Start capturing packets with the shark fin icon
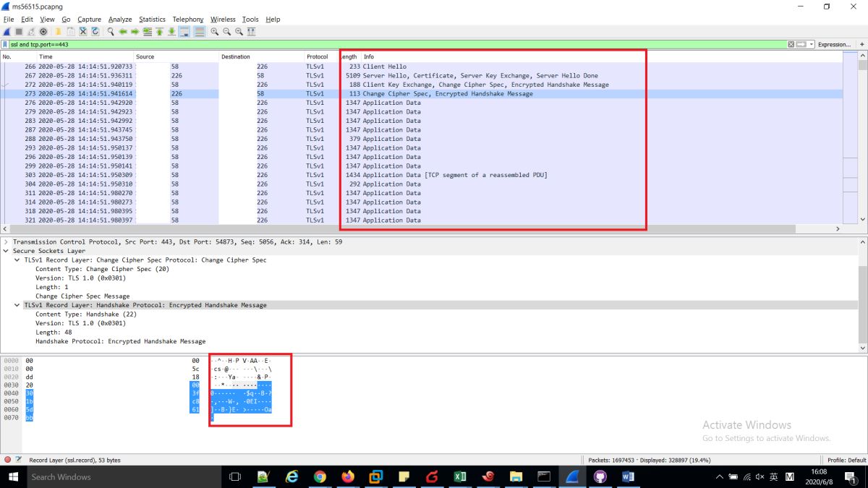The image size is (868, 488). pyautogui.click(x=7, y=32)
